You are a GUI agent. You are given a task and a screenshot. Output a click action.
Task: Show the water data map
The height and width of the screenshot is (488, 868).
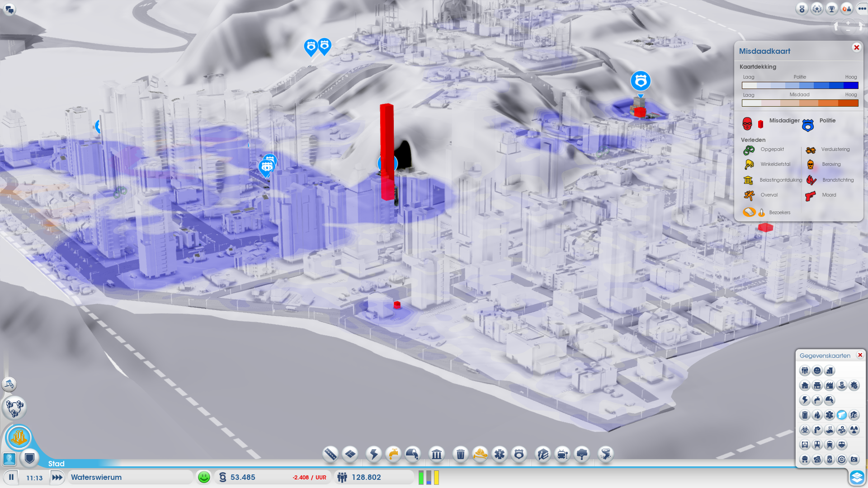[817, 400]
